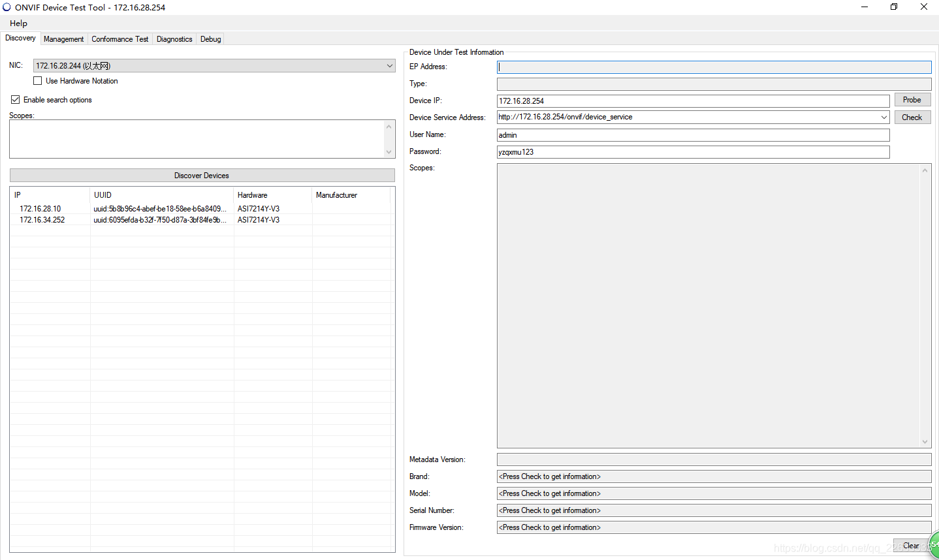The width and height of the screenshot is (939, 560).
Task: Select device row 172.16.28.10
Action: [202, 209]
